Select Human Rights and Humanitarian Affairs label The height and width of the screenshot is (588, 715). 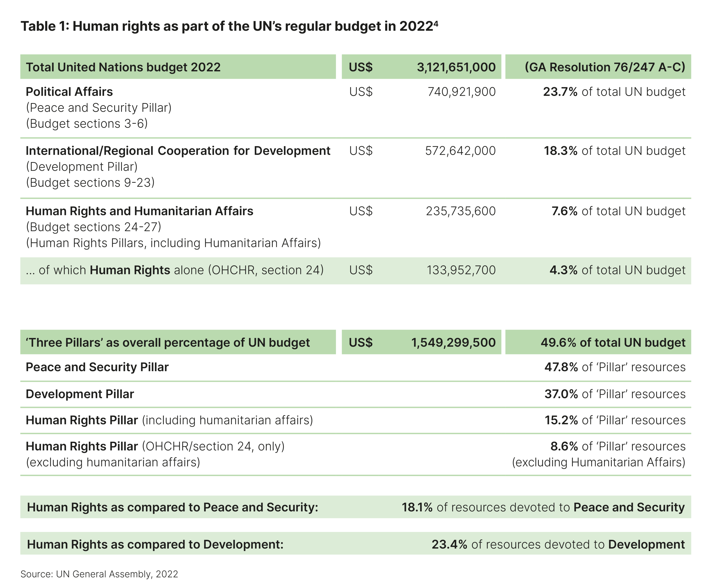coord(139,211)
